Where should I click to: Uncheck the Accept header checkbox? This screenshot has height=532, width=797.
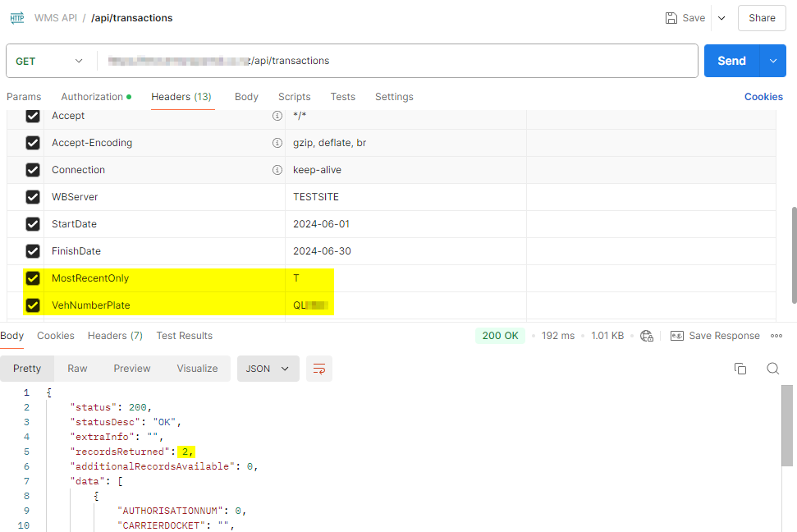pyautogui.click(x=33, y=116)
